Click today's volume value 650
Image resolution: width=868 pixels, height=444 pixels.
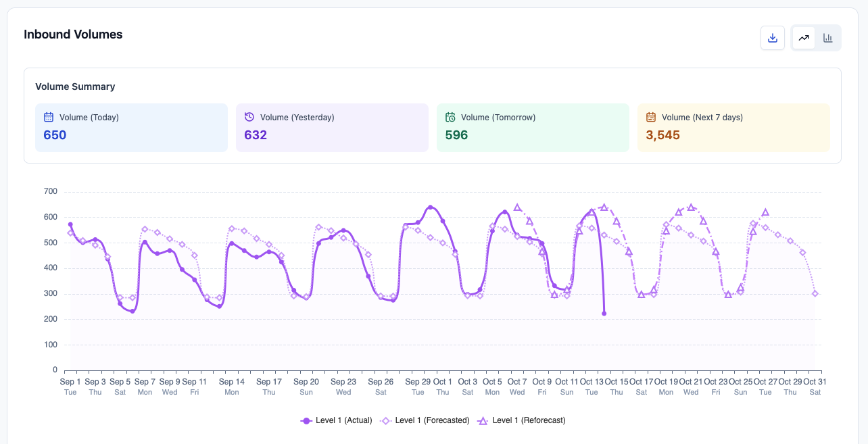(x=55, y=135)
